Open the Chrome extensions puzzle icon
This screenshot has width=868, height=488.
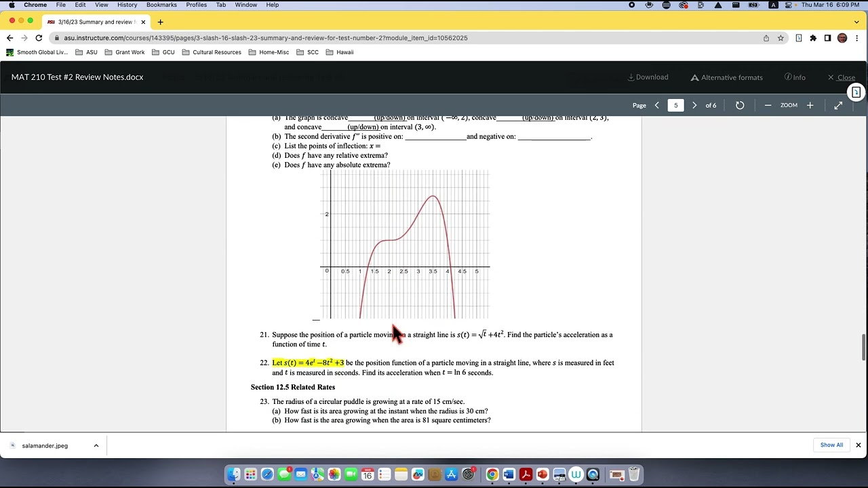coord(813,38)
